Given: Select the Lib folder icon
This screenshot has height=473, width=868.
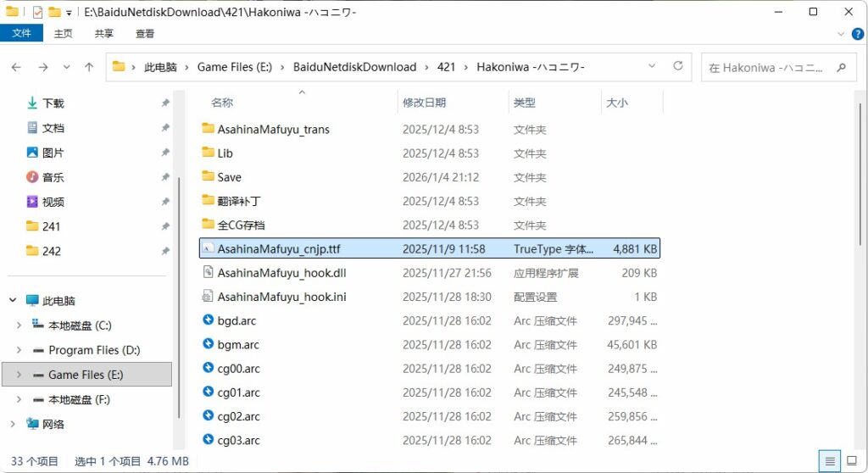Looking at the screenshot, I should [x=209, y=153].
